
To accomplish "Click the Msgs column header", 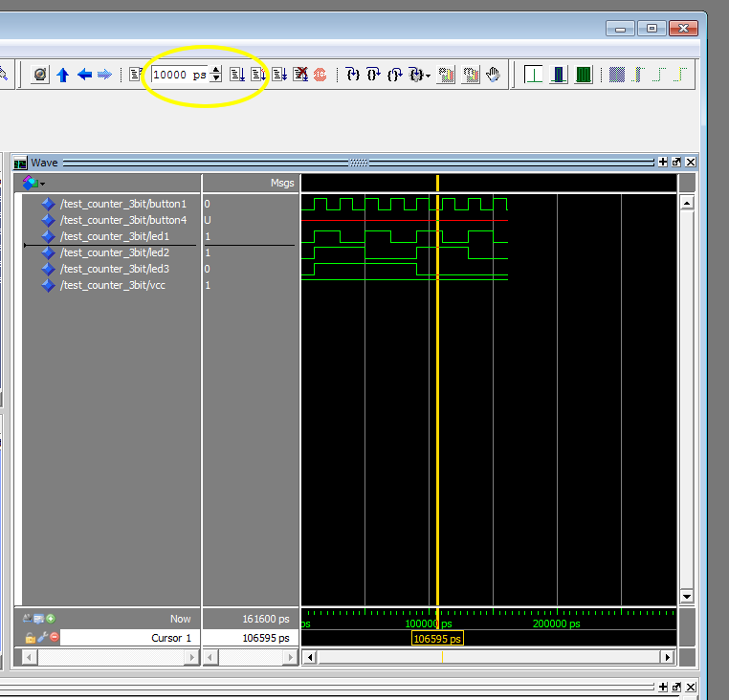I will point(282,184).
